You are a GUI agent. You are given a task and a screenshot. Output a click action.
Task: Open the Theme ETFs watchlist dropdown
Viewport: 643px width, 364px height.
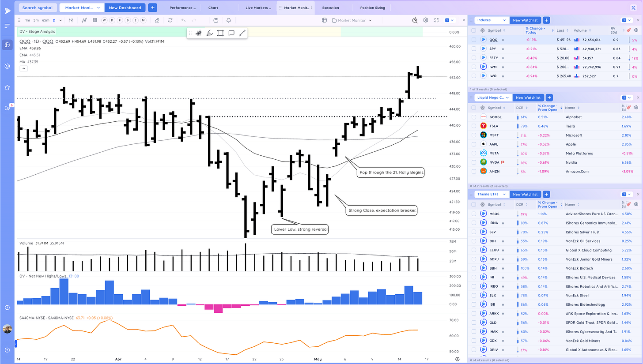492,194
